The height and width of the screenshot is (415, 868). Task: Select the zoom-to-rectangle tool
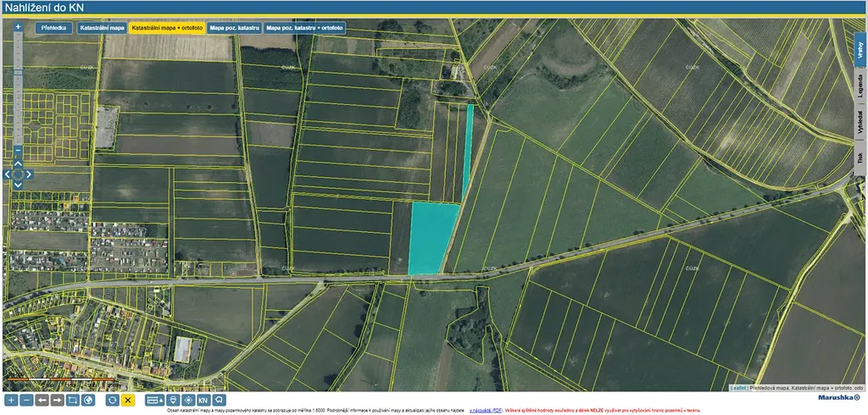tap(73, 400)
